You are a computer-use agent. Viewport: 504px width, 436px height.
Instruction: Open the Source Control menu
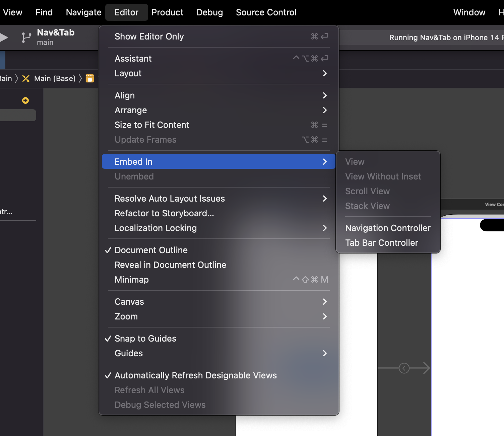tap(266, 12)
